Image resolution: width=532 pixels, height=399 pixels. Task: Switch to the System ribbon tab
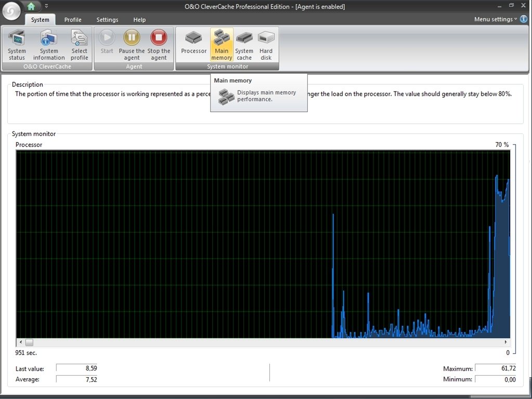click(40, 20)
